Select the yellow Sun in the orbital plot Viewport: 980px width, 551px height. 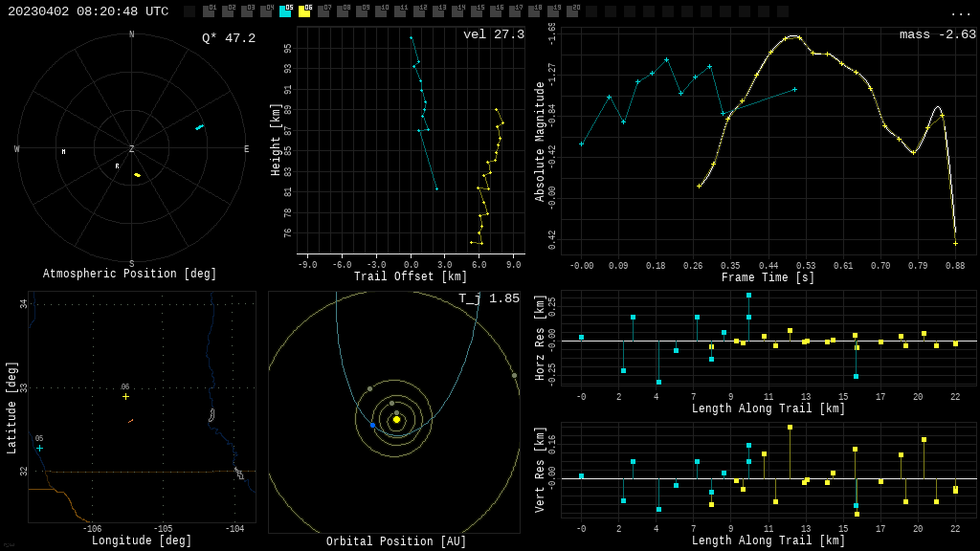tap(396, 419)
